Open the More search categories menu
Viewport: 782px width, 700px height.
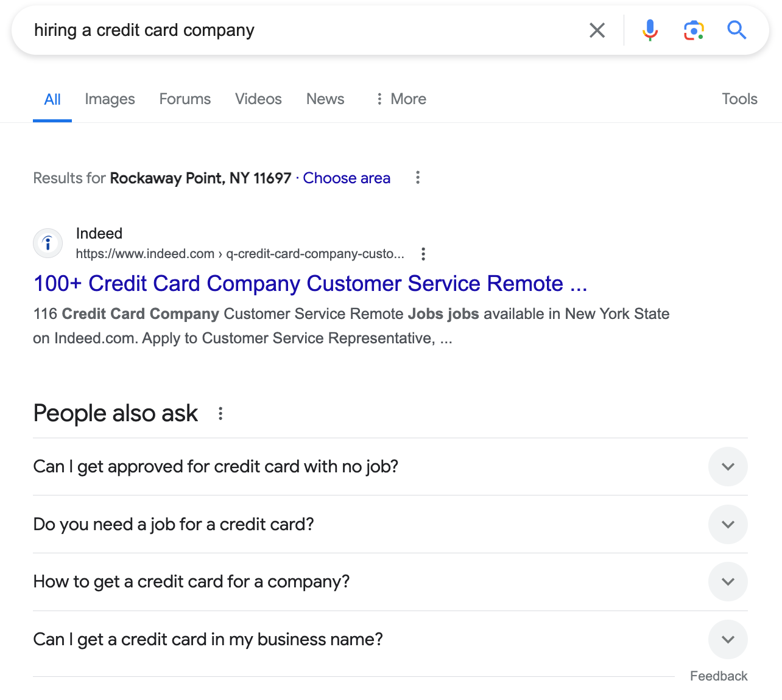pos(400,99)
